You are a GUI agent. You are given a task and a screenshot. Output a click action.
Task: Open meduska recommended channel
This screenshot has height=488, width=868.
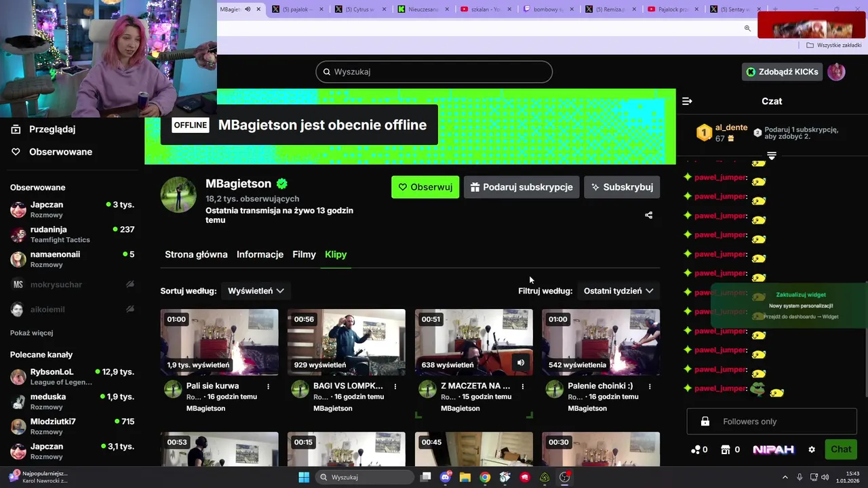(x=72, y=401)
